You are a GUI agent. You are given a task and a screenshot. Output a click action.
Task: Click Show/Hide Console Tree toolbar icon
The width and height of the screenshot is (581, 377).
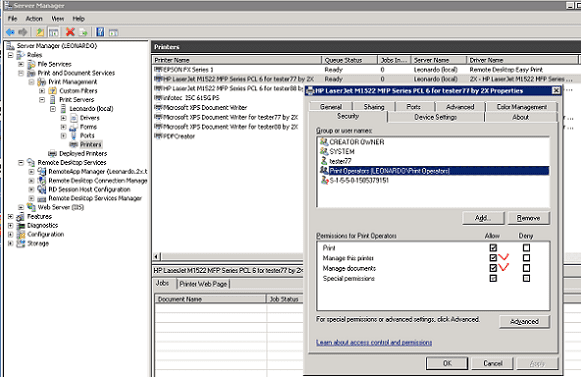(54, 32)
